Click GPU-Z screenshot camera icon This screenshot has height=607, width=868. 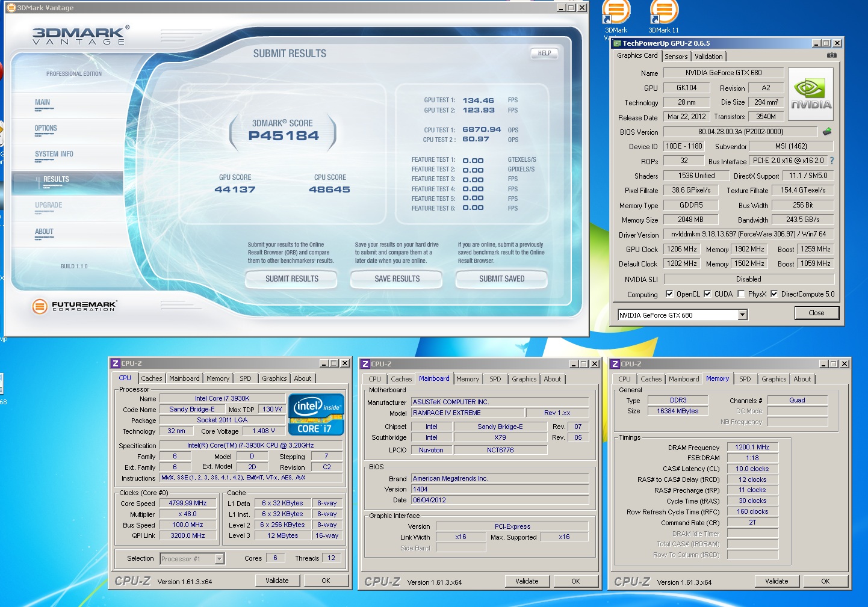832,55
